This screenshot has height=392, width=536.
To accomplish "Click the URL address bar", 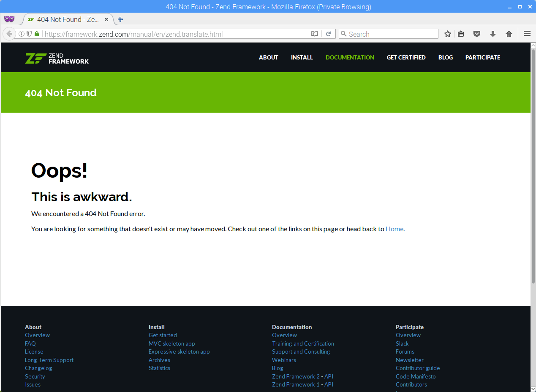I will [175, 34].
